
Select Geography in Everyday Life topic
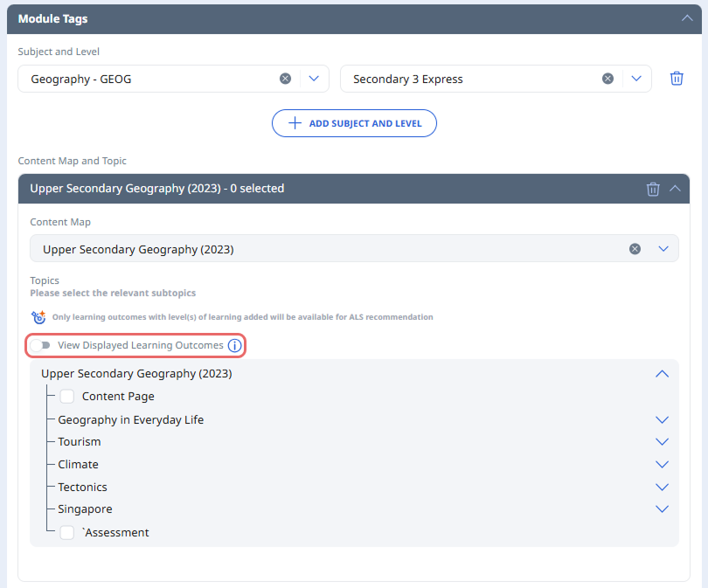130,420
